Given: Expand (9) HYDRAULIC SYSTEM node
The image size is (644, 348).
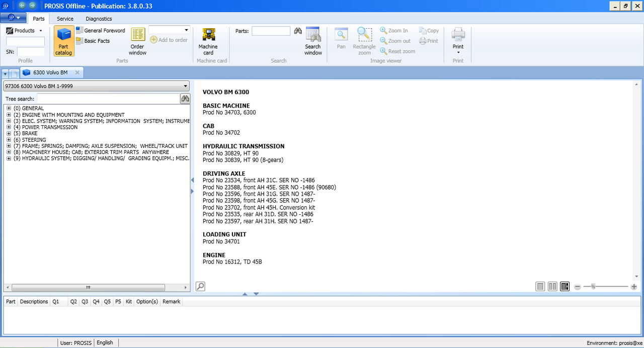Looking at the screenshot, I should (9, 158).
